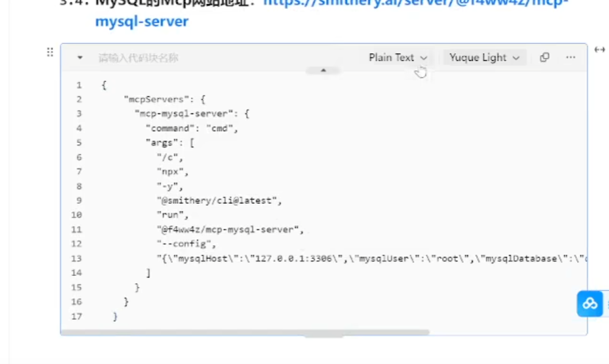
Task: Click the "command": "cmd" line
Action: (x=192, y=128)
